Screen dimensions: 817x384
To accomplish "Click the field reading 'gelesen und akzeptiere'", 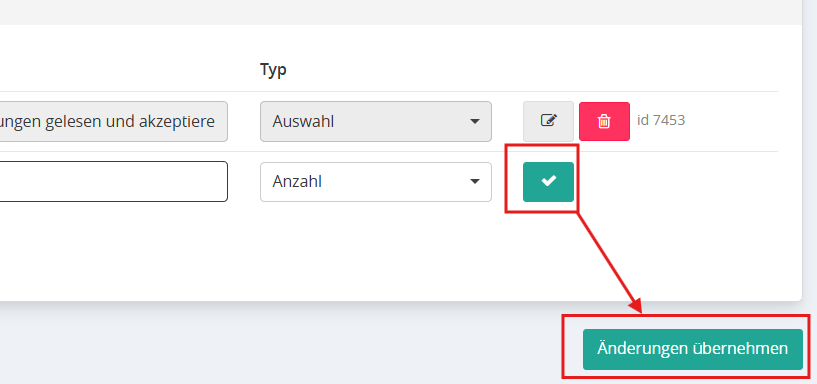I will click(114, 121).
